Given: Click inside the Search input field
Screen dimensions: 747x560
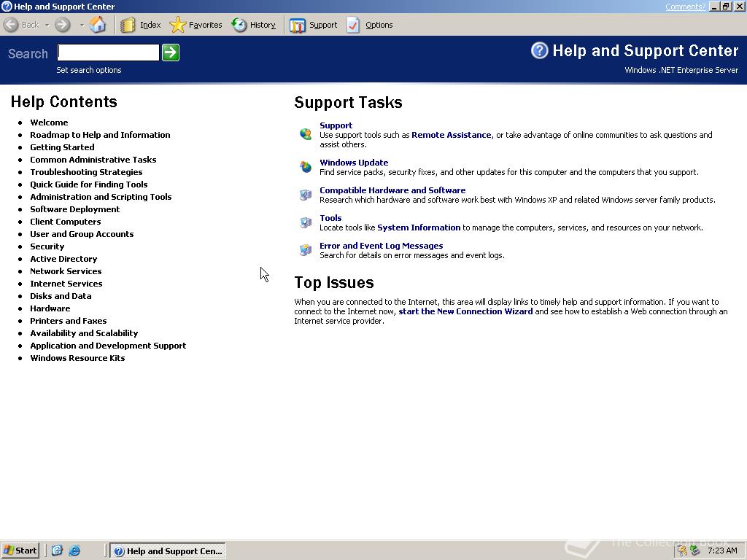Looking at the screenshot, I should [108, 52].
